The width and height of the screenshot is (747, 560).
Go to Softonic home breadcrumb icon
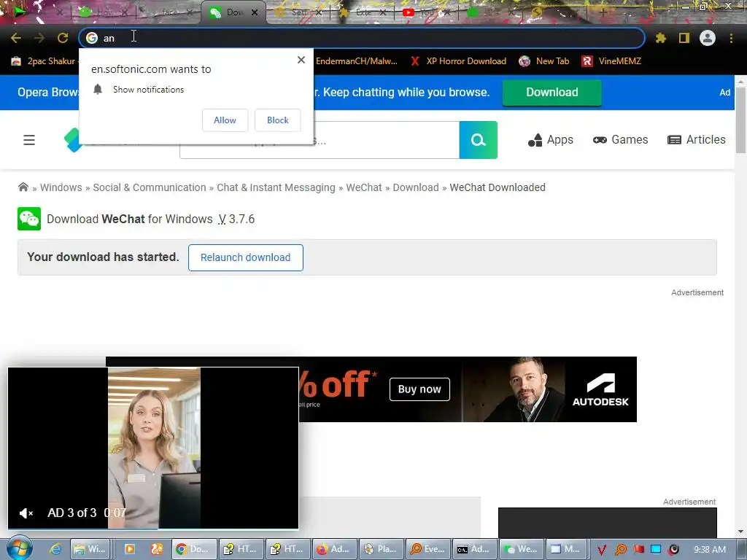[x=23, y=187]
